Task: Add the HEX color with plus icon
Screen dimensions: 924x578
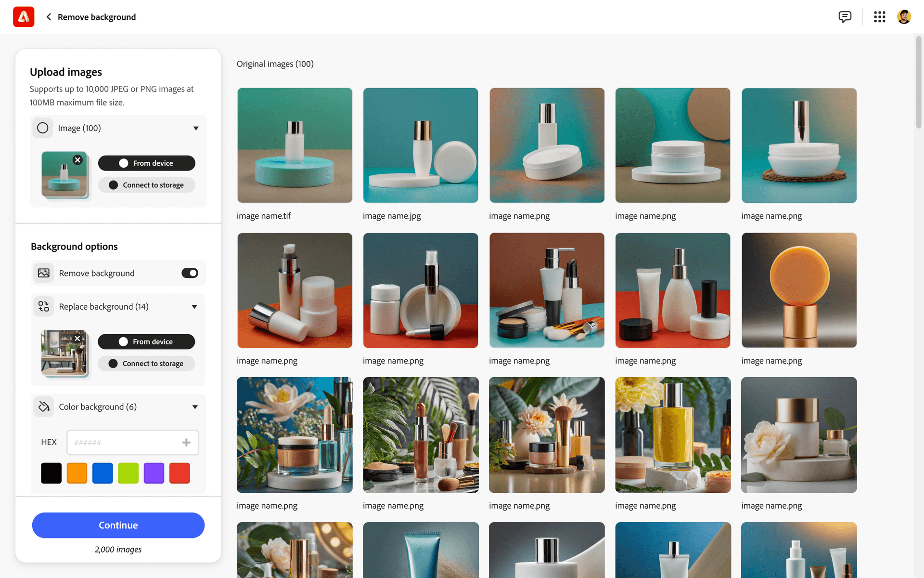Action: click(x=186, y=442)
